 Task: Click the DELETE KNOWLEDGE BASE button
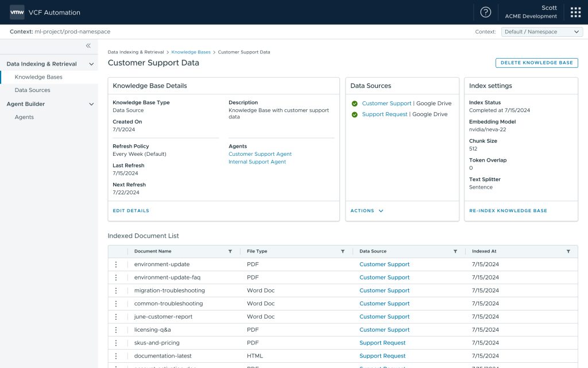tap(536, 63)
